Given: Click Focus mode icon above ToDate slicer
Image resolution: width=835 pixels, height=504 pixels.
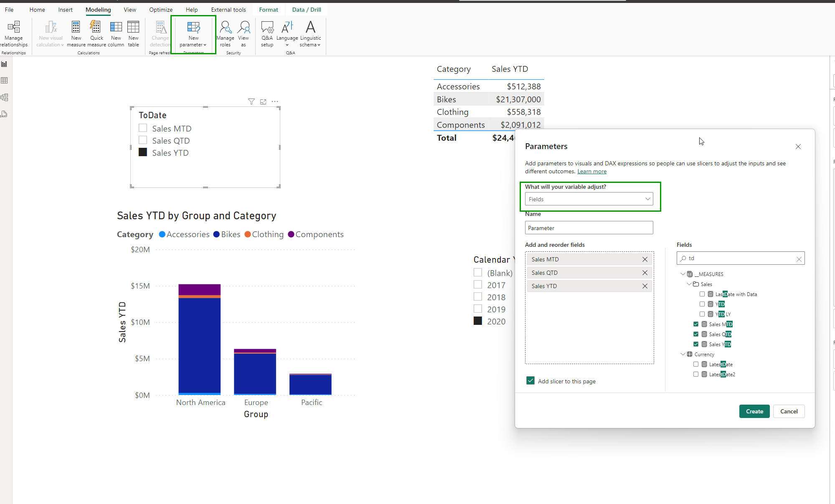Looking at the screenshot, I should point(263,101).
